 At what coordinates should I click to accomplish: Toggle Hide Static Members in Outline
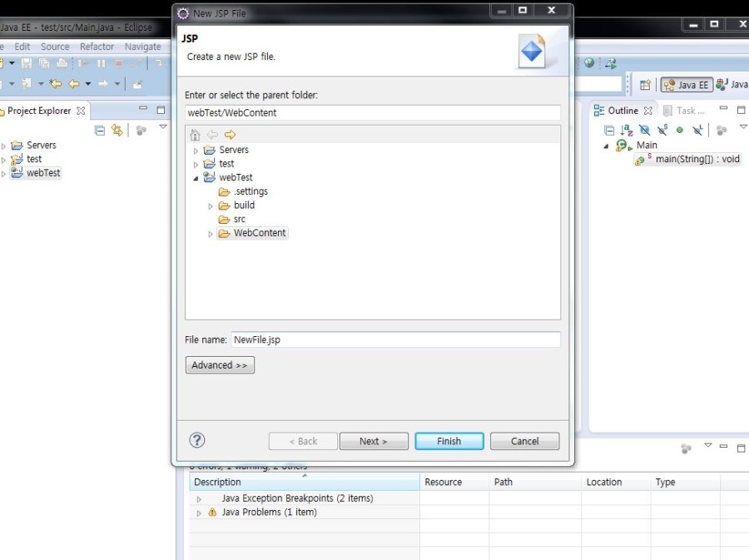662,129
